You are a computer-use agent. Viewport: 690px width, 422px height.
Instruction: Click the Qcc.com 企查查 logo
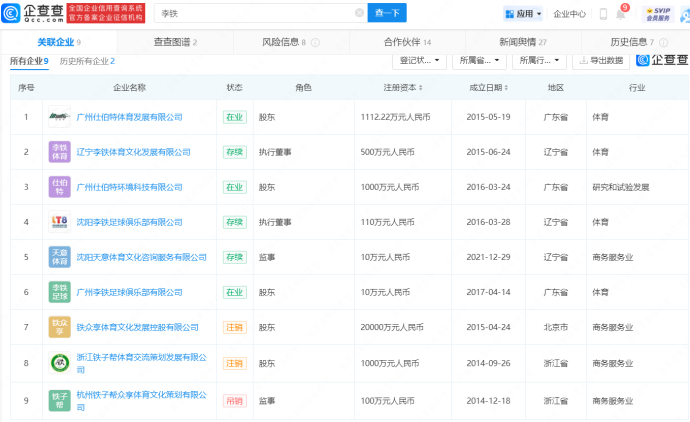[x=34, y=13]
